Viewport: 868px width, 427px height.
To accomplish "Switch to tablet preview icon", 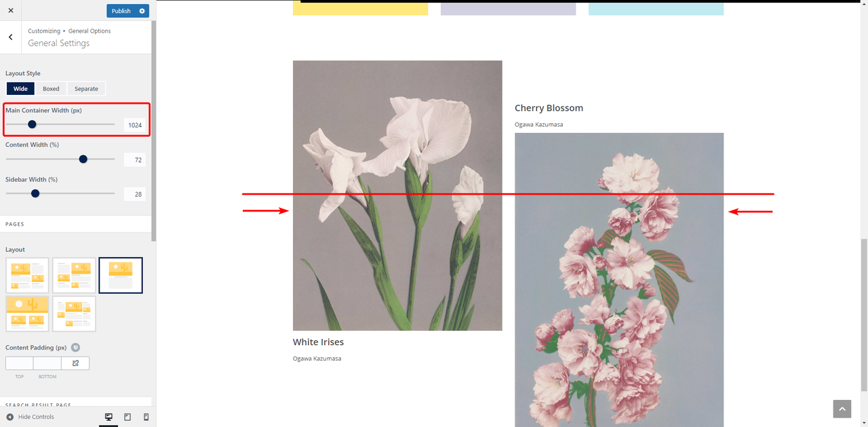I will pos(127,417).
